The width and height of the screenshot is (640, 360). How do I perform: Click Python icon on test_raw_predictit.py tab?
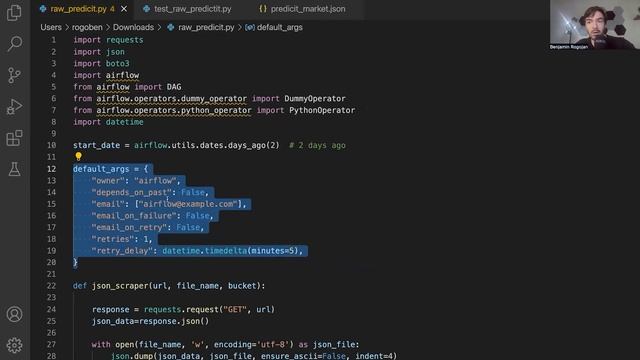[x=147, y=9]
